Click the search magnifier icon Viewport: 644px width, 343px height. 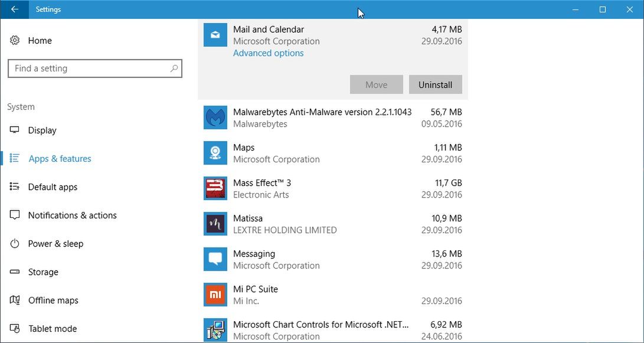pyautogui.click(x=174, y=68)
